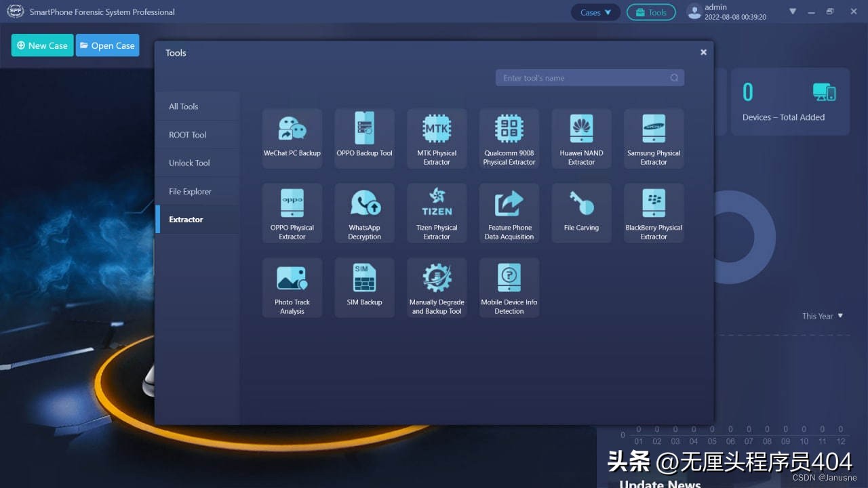Select the Unlock Tool category
The width and height of the screenshot is (868, 488).
pos(189,163)
